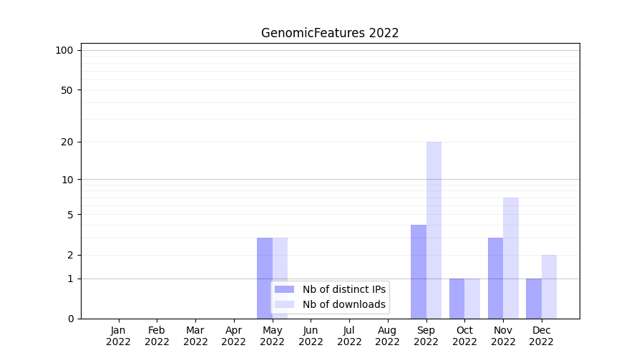
Task: Click the Sep 2022 distinct IPs bar
Action: click(419, 272)
